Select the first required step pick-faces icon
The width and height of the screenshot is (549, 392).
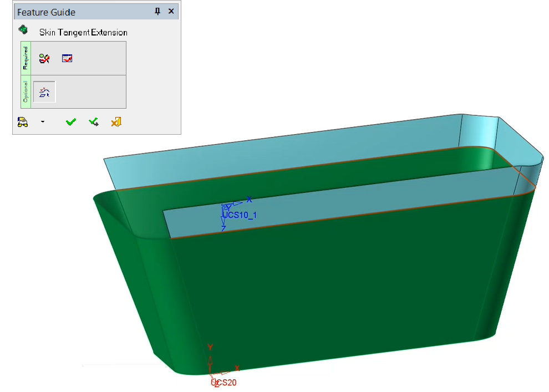click(x=44, y=58)
